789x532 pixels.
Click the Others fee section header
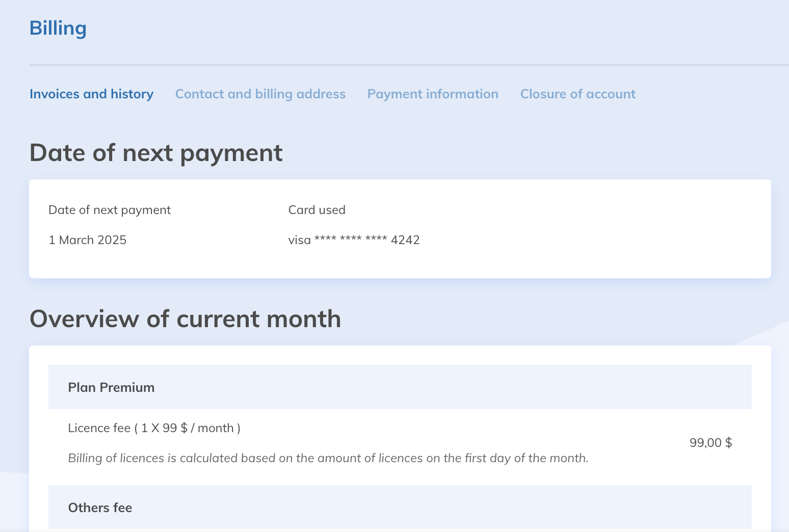coord(100,508)
